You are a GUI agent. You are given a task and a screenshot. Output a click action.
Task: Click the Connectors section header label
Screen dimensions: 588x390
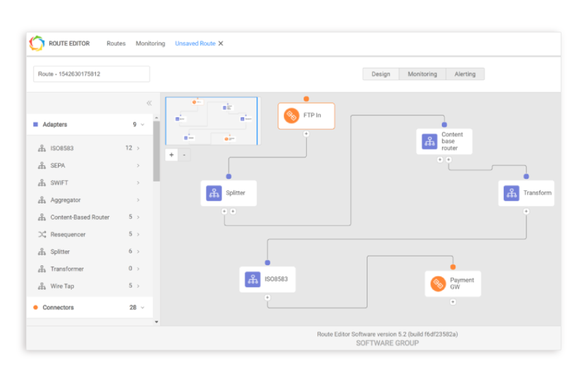pyautogui.click(x=58, y=307)
